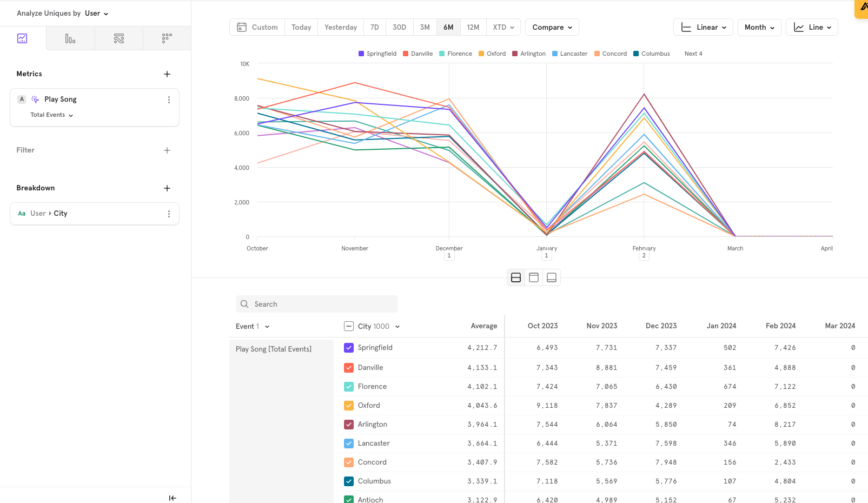Screen dimensions: 868x503
Task: Open the Retention dots icon tab
Action: 167,38
